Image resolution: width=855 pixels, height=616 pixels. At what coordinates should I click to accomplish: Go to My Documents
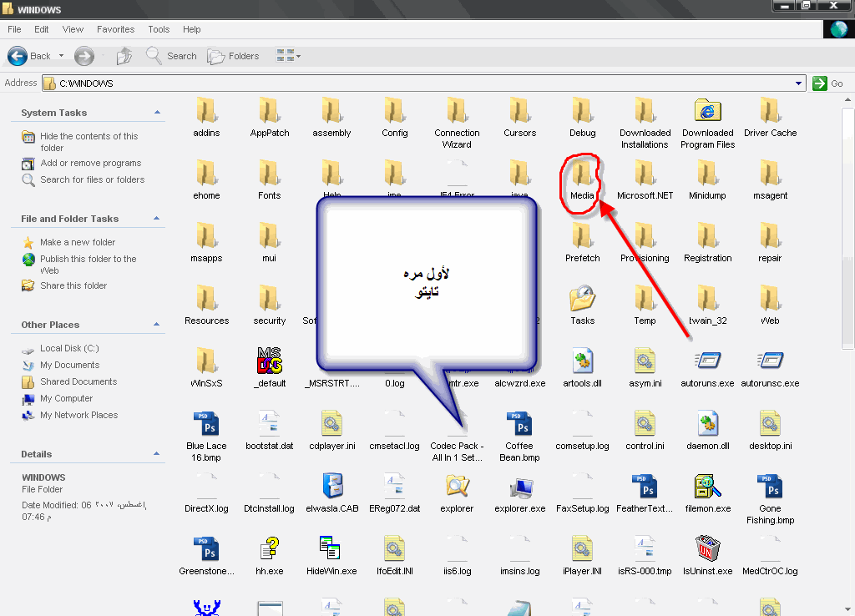pos(70,366)
